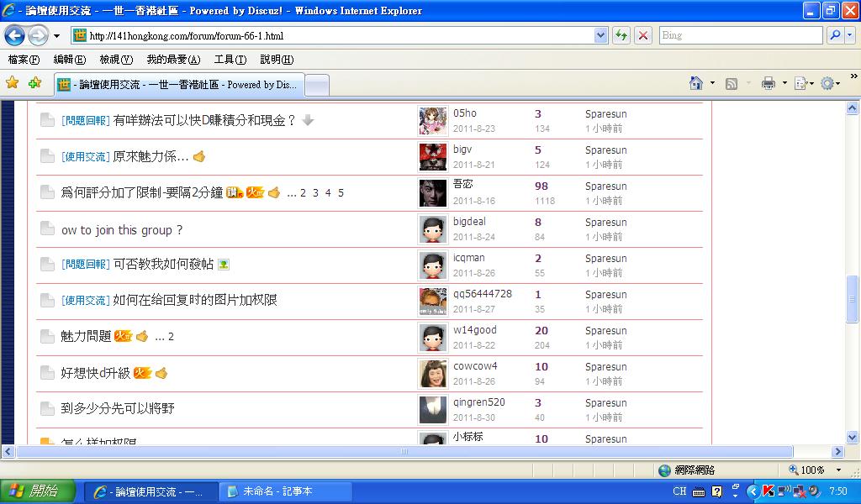Click inside the Bing search box
The width and height of the screenshot is (861, 504).
(x=738, y=35)
